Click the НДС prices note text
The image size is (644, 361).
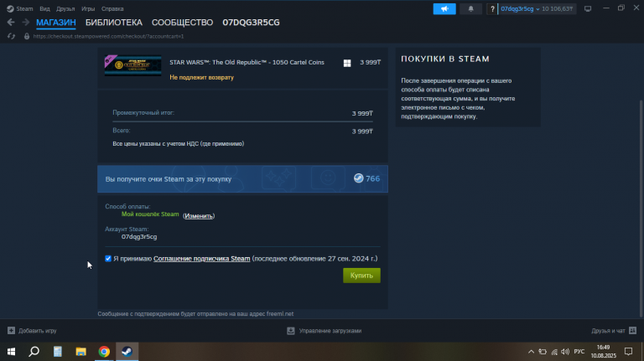(179, 143)
